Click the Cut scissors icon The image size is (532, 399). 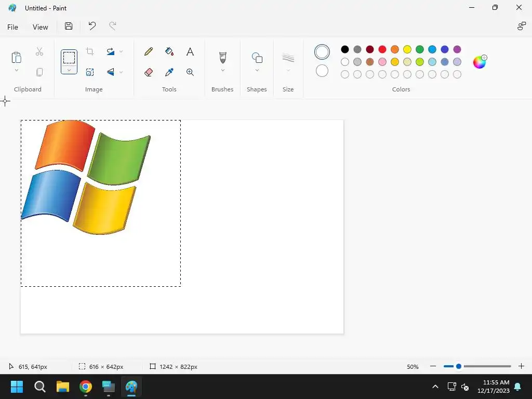click(39, 51)
